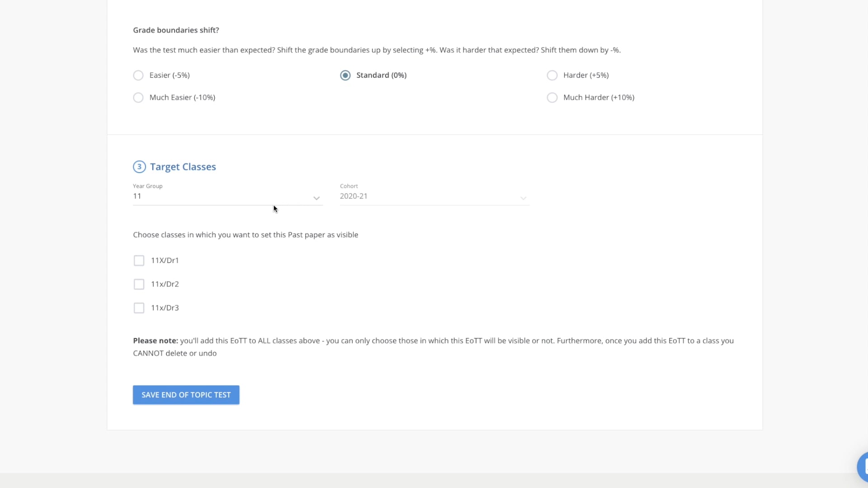Click the circled "3" step indicator icon

pyautogui.click(x=139, y=167)
